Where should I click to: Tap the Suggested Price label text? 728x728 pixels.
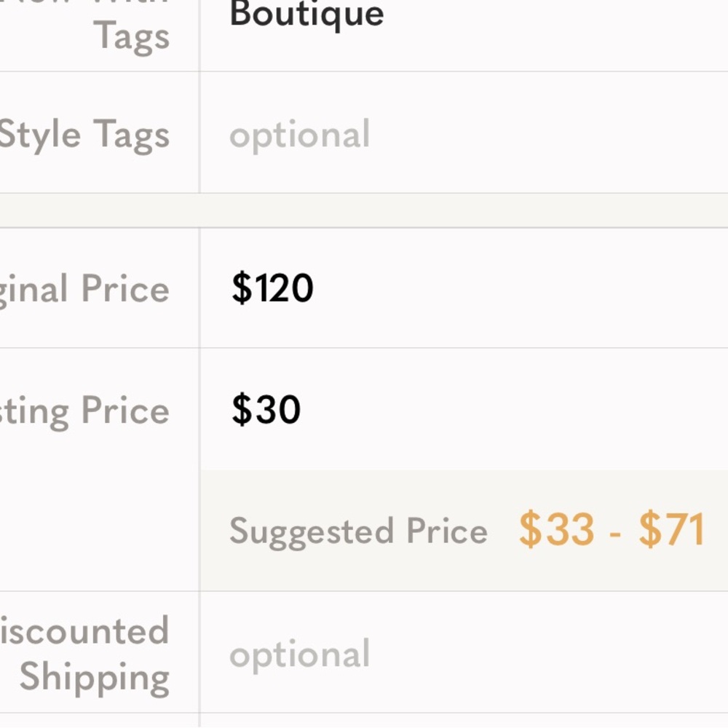tap(358, 531)
